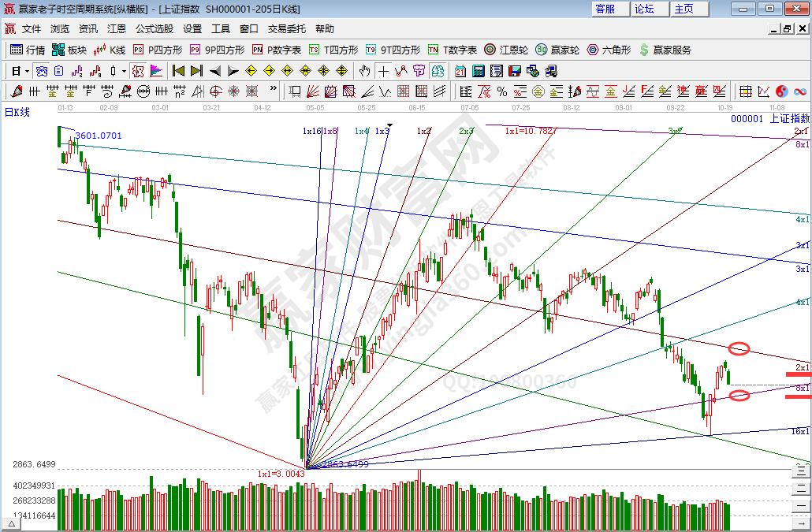Open the 六角形 hexagon chart tool
This screenshot has height=532, width=812.
coord(609,50)
